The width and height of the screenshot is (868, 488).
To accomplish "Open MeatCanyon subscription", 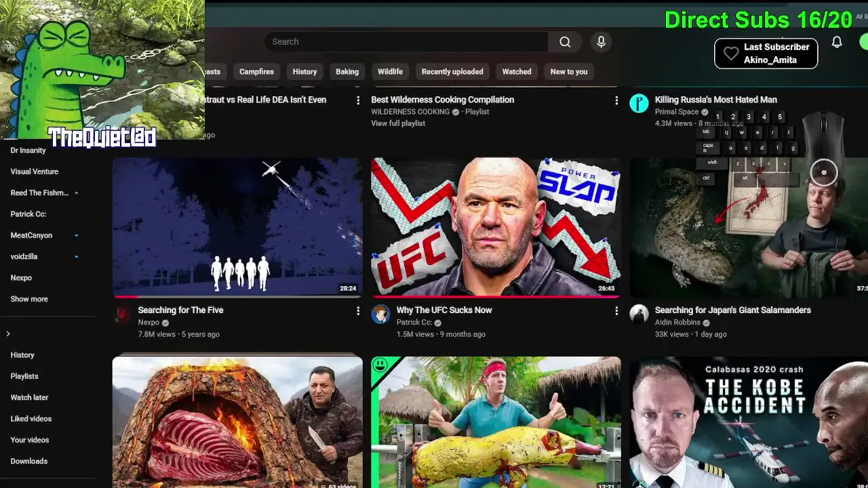I will pyautogui.click(x=31, y=235).
